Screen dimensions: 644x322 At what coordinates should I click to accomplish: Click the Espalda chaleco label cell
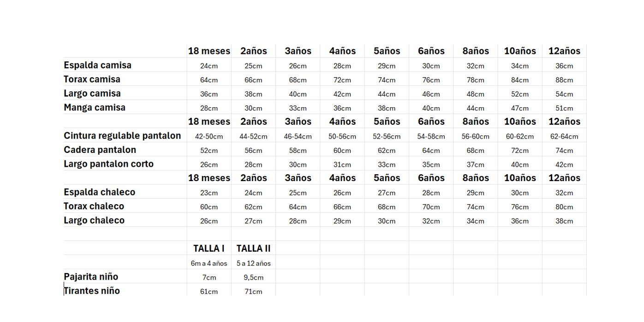coord(99,192)
